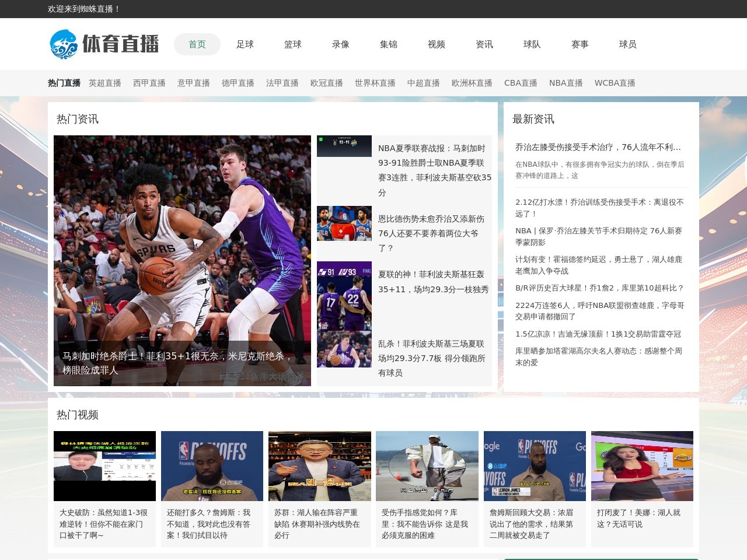Viewport: 747px width, 560px height.
Task: Open article about 夏联的神 菲利波夫斯基
Action: pos(433,282)
